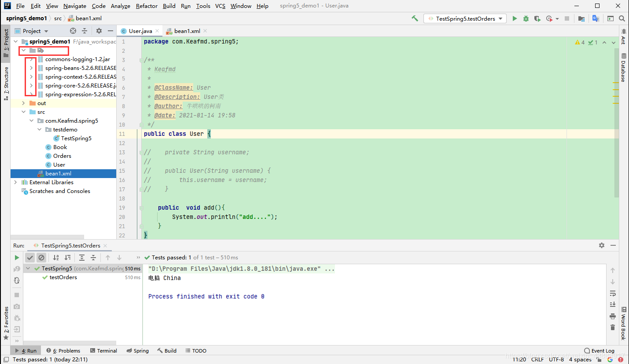Viewport: 629px width, 364px height.
Task: Open the TODO tool window
Action: (196, 351)
